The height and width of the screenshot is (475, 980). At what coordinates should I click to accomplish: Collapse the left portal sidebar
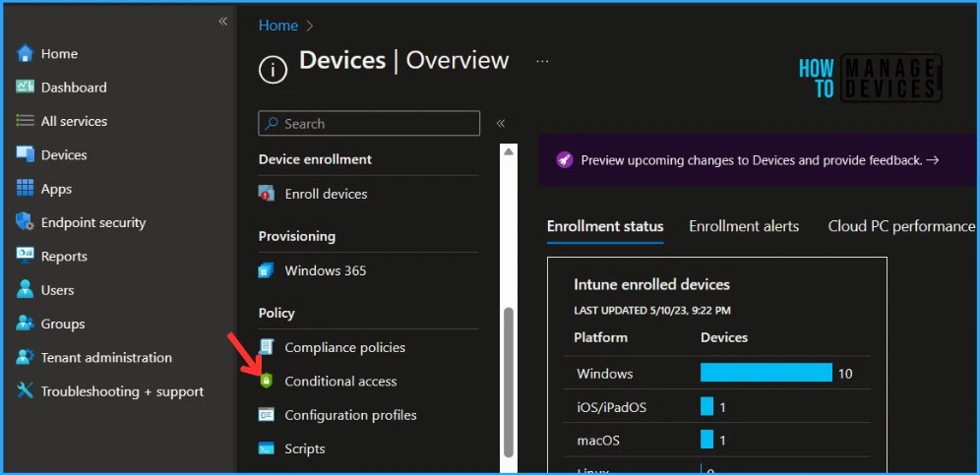(222, 22)
